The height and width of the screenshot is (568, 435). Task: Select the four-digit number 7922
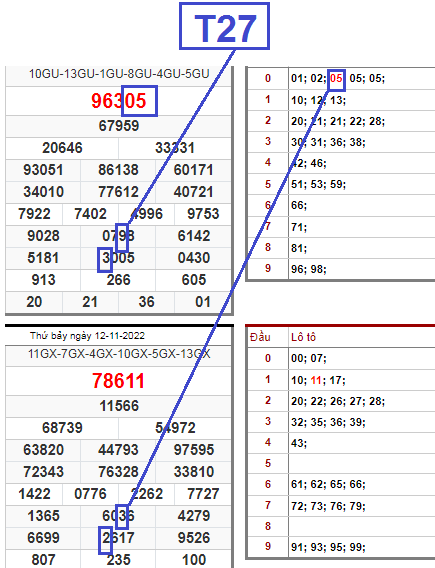click(34, 214)
